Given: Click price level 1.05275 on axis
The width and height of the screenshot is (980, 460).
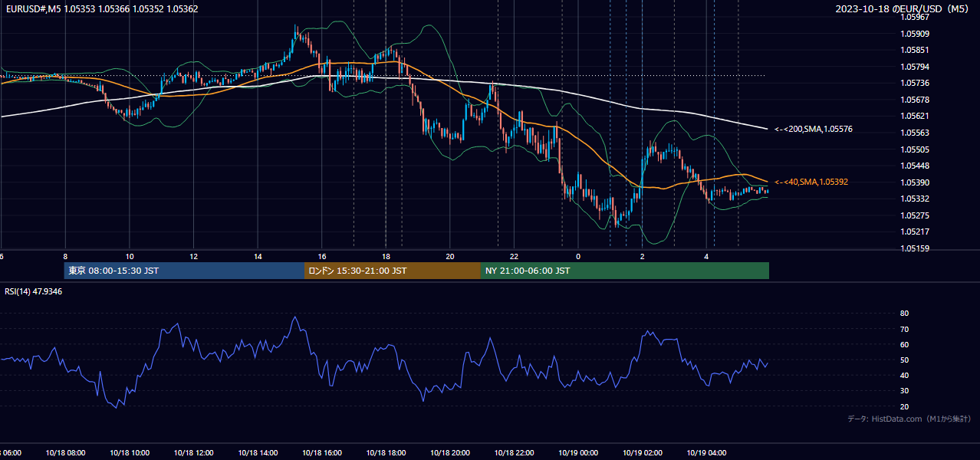Looking at the screenshot, I should pos(915,215).
